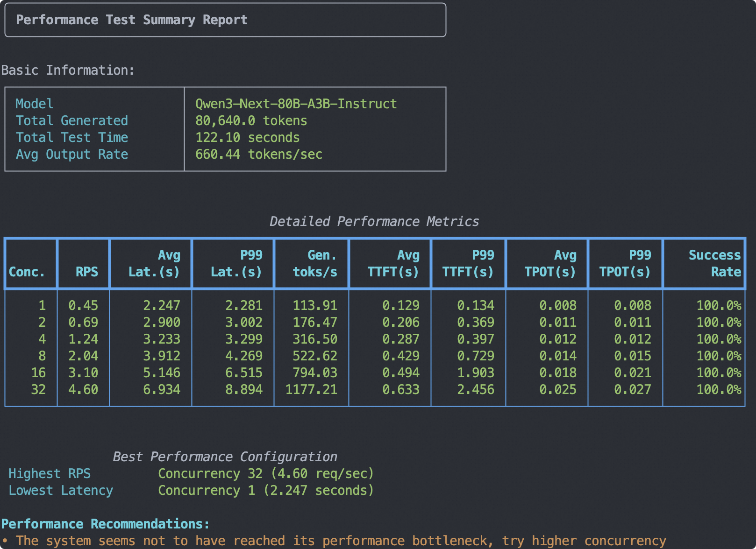
Task: Click the Basic Information heading
Action: click(x=68, y=70)
